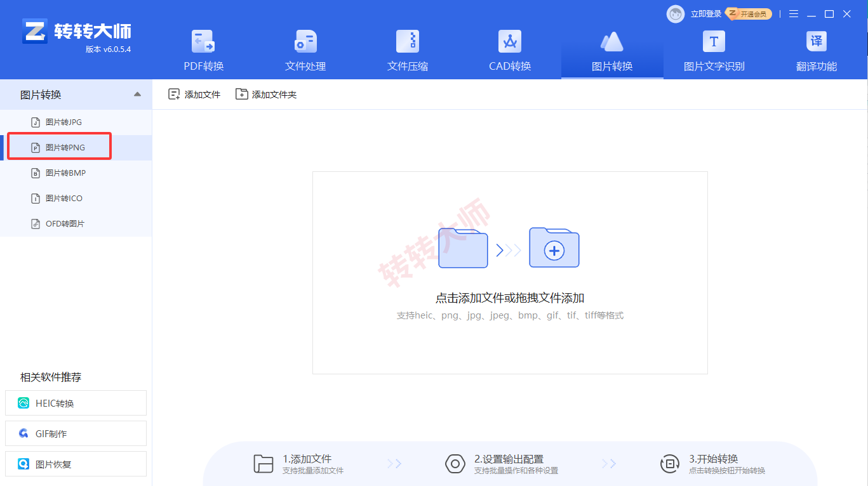Open the 文件压缩 tab
This screenshot has width=868, height=486.
tap(408, 52)
